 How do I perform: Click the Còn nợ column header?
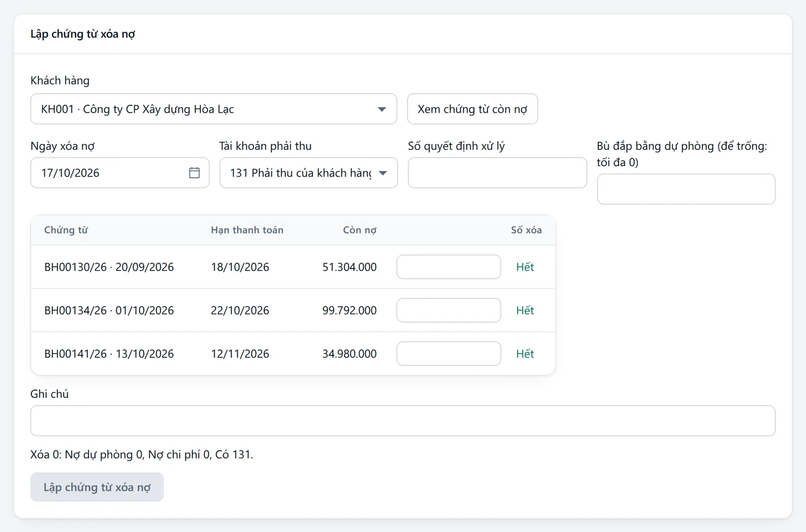coord(360,230)
